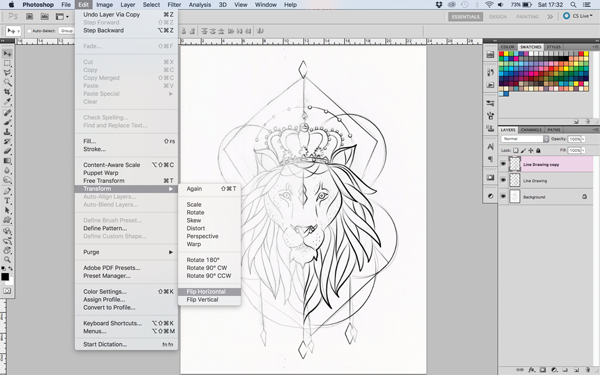Hide the Background layer

(503, 197)
